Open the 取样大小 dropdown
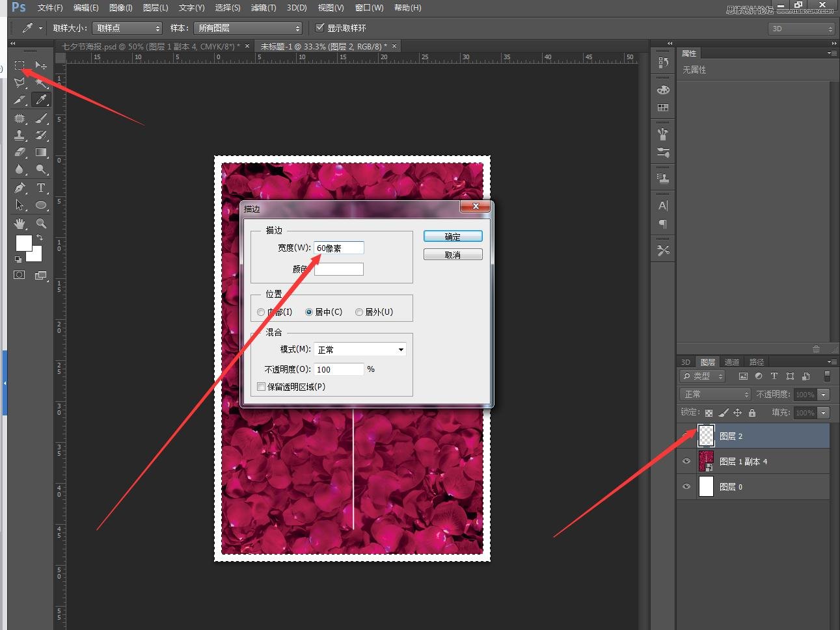The width and height of the screenshot is (840, 630). click(127, 28)
